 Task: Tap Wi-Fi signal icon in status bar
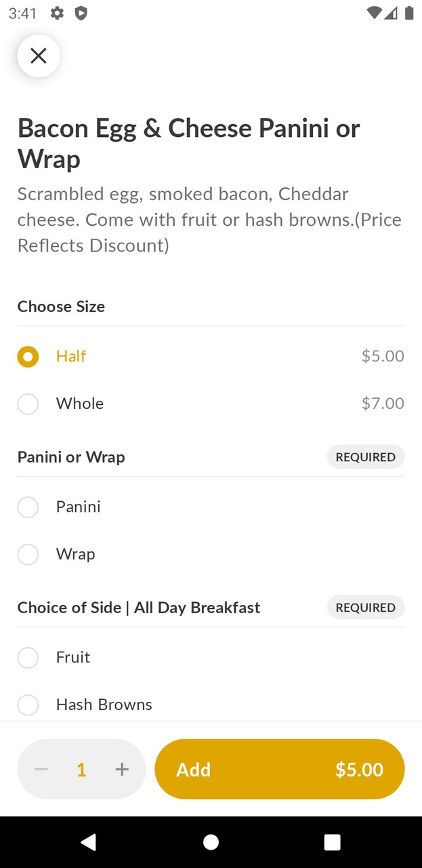373,13
